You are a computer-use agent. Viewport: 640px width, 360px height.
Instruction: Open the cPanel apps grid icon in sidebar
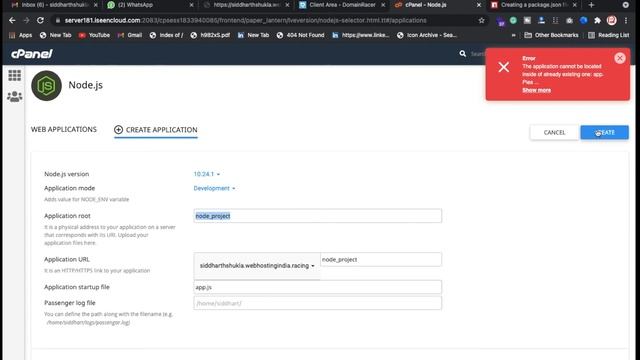coord(14,76)
